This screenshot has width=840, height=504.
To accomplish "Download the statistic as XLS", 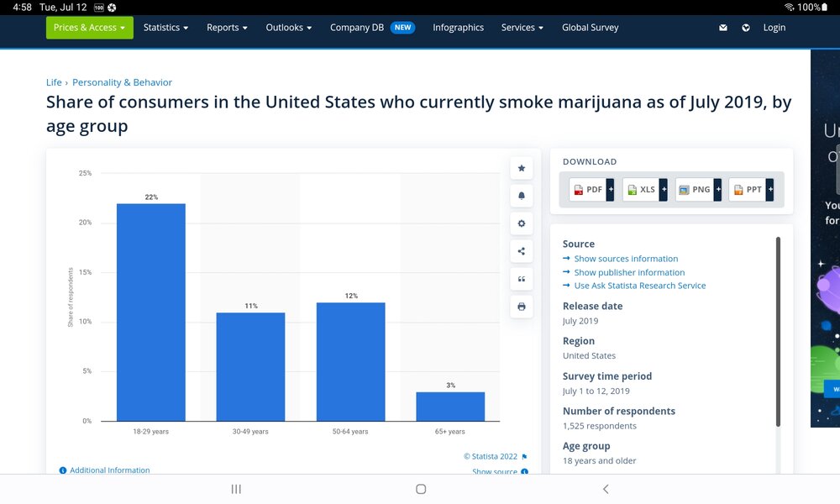I will [641, 190].
